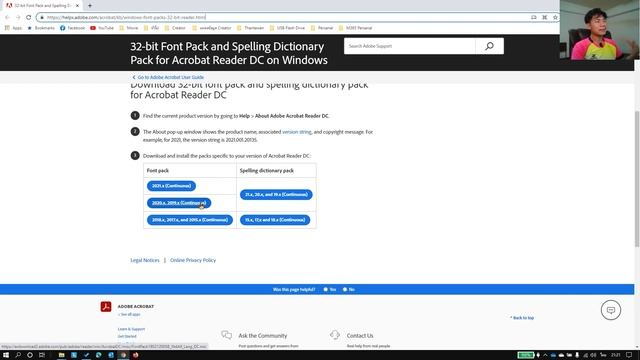Follow Go to Adobe Acrobat User Guide link
640x360 pixels.
[x=168, y=77]
